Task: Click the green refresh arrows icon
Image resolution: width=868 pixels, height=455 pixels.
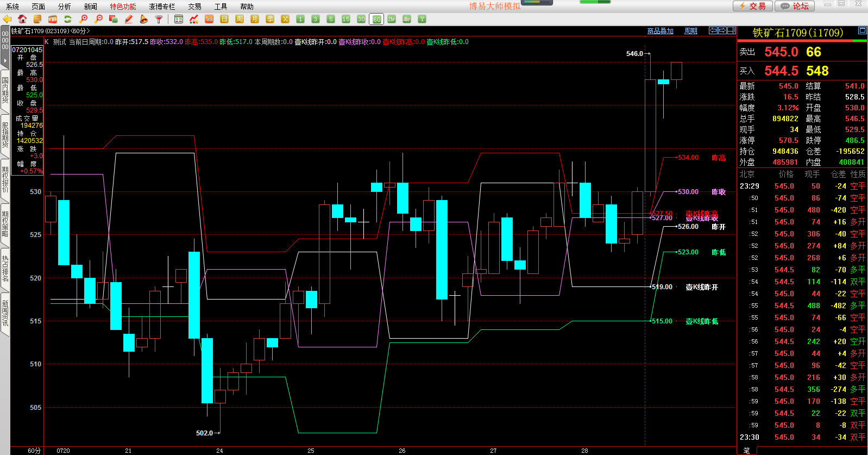Action: [x=68, y=19]
